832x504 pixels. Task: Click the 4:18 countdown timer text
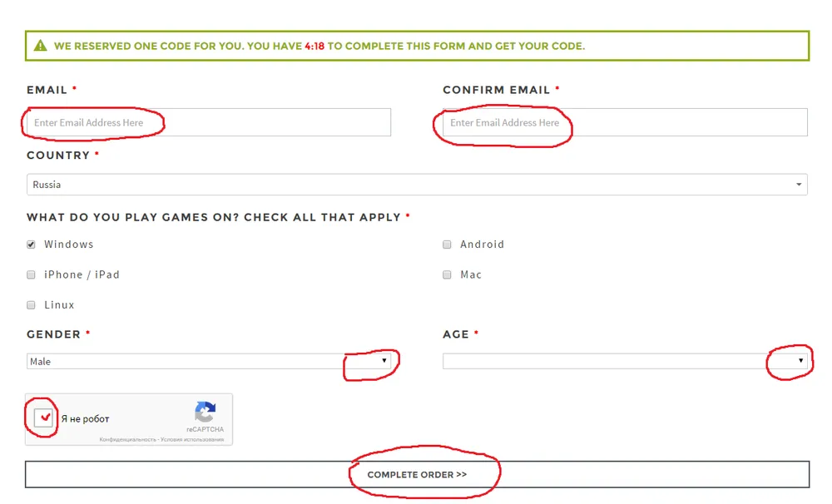click(x=314, y=46)
